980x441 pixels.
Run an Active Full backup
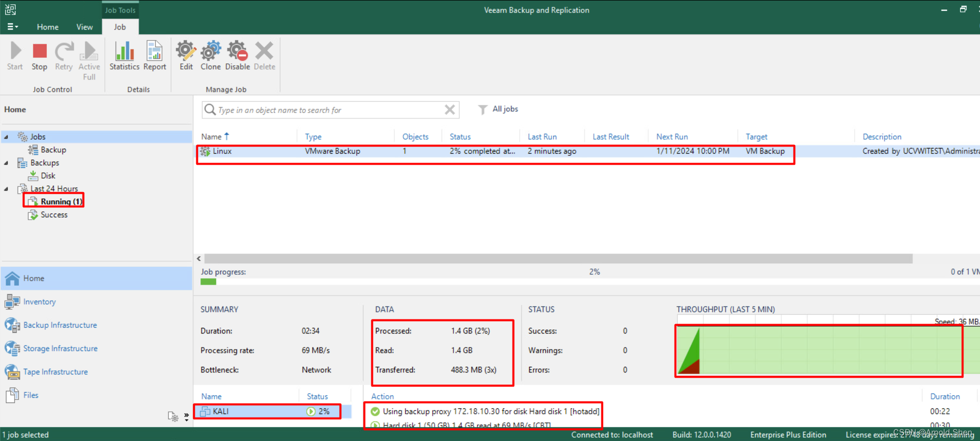pos(89,61)
